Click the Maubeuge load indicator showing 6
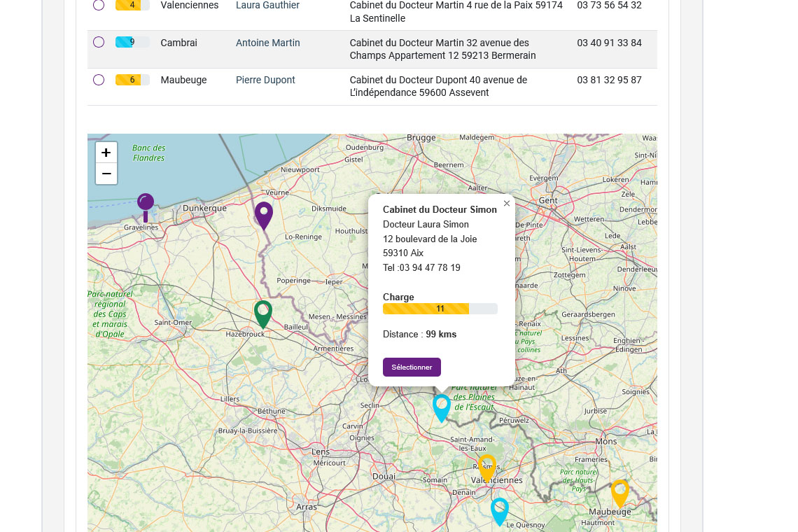 coord(132,80)
